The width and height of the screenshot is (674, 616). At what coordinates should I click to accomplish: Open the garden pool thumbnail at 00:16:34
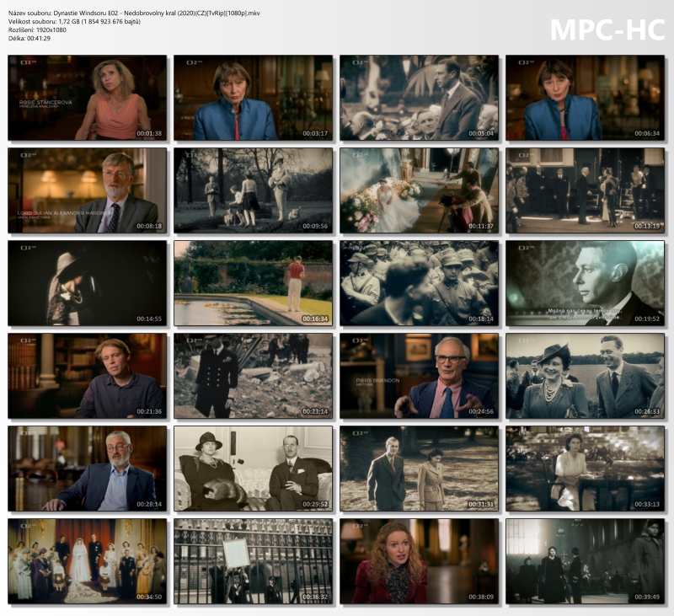pyautogui.click(x=254, y=283)
